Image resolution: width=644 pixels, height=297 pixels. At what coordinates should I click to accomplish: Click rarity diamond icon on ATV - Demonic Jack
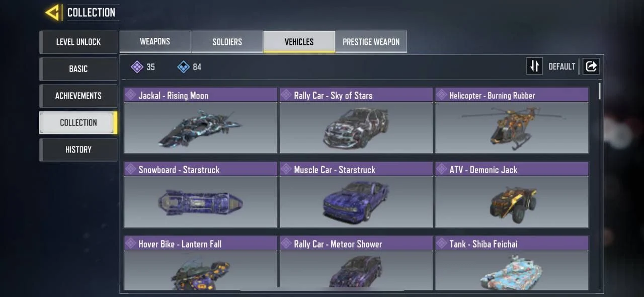tap(442, 169)
